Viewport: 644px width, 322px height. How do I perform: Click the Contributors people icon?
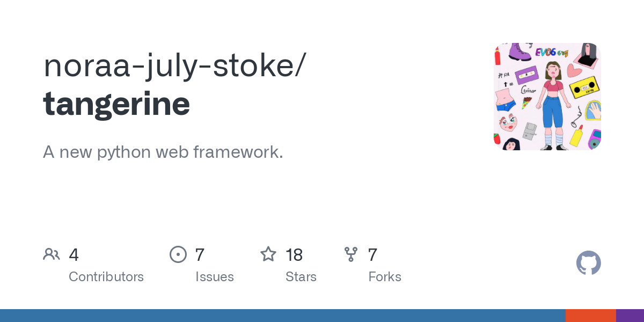click(x=52, y=254)
